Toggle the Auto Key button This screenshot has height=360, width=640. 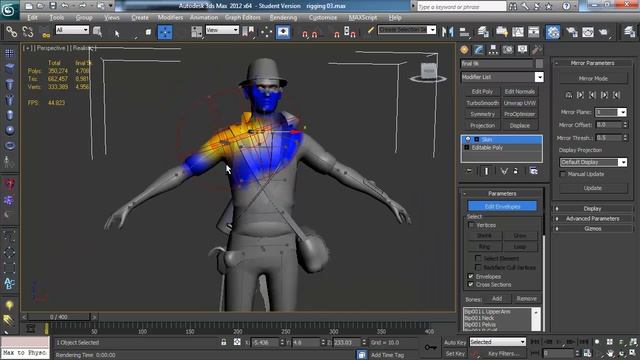(455, 342)
